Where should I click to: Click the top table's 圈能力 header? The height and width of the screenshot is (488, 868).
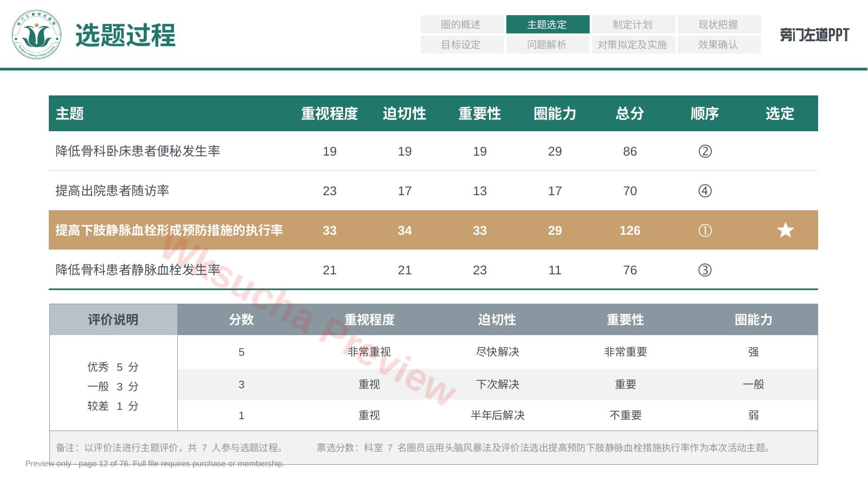click(555, 113)
